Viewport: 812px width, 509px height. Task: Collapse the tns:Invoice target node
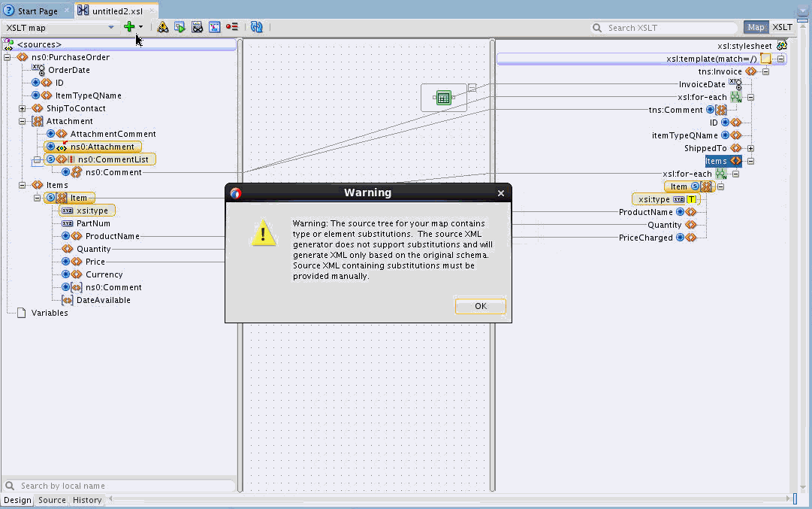765,71
